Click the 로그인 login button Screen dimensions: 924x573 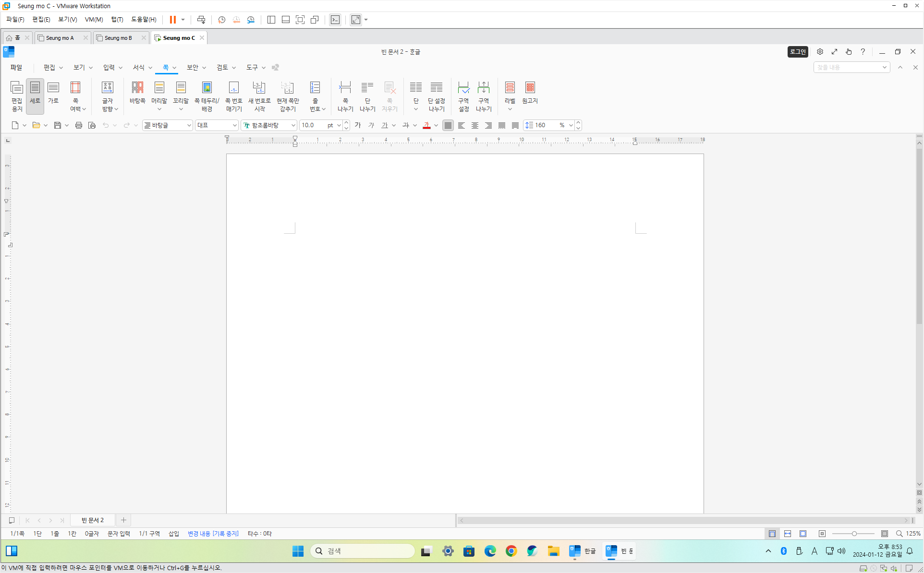click(797, 52)
